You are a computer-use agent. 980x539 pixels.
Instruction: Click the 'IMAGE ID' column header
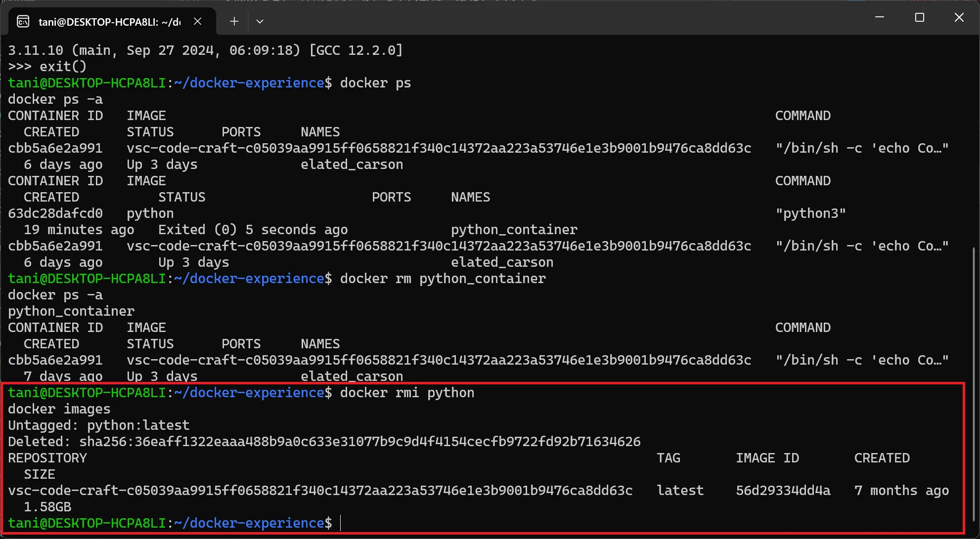tap(767, 458)
